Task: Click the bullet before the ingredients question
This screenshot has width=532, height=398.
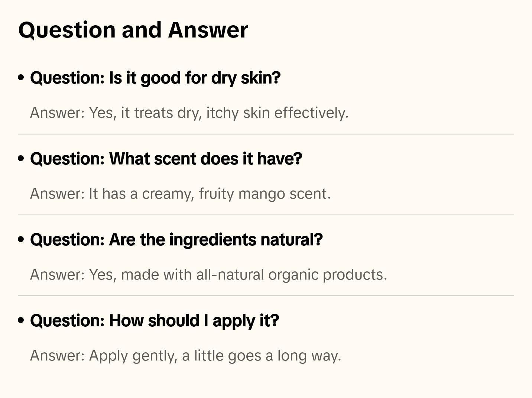Action: coord(21,240)
